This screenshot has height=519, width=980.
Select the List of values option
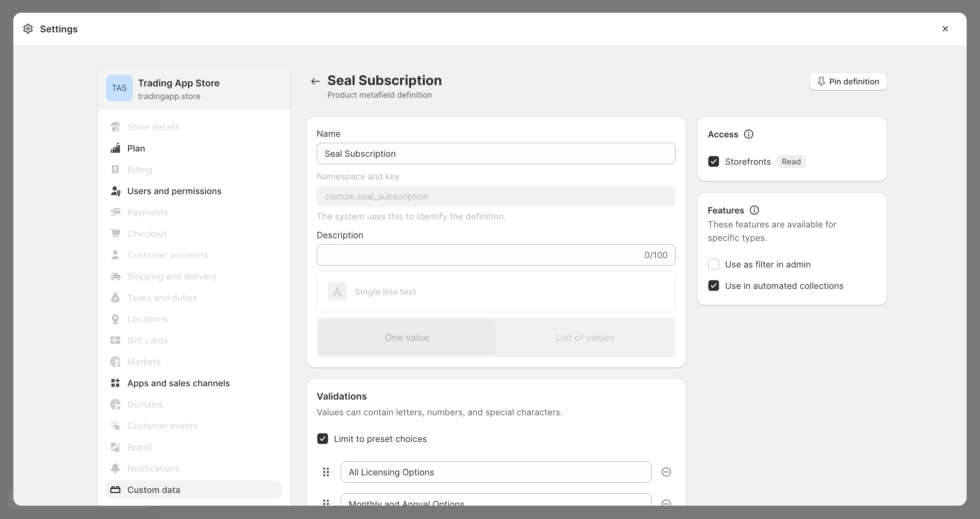585,337
